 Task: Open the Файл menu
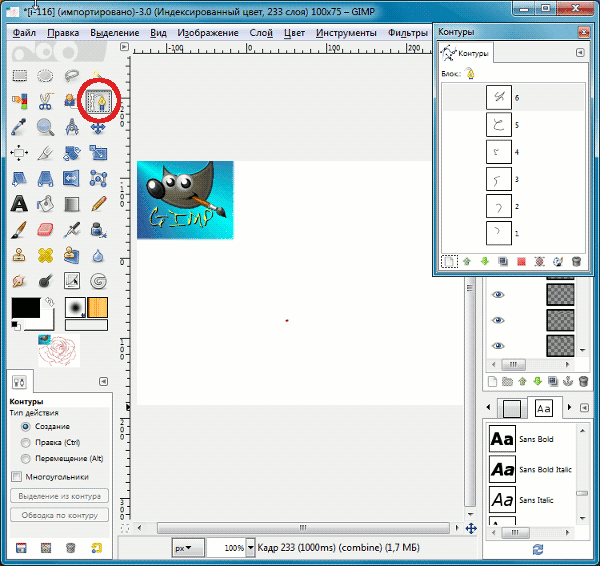tap(24, 33)
